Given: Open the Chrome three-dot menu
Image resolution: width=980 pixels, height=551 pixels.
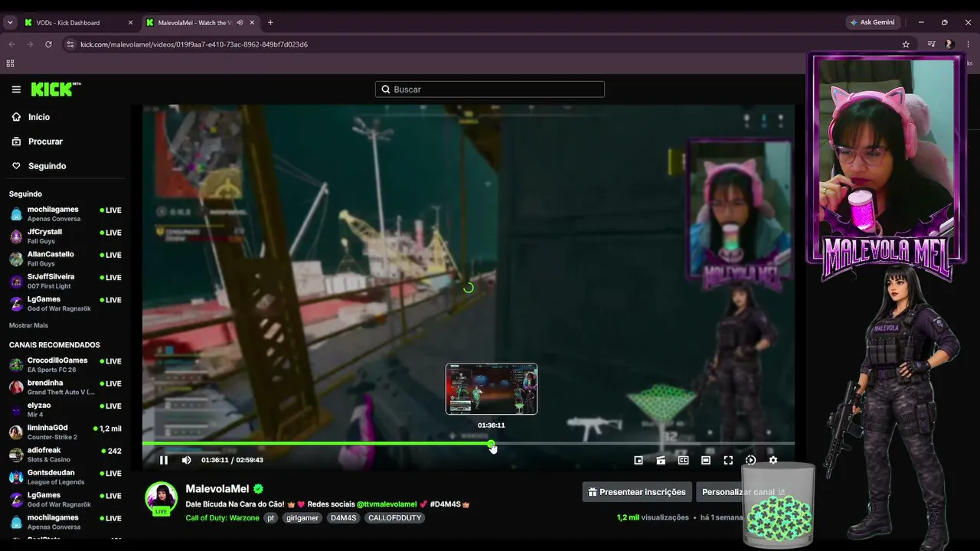Looking at the screenshot, I should [968, 44].
